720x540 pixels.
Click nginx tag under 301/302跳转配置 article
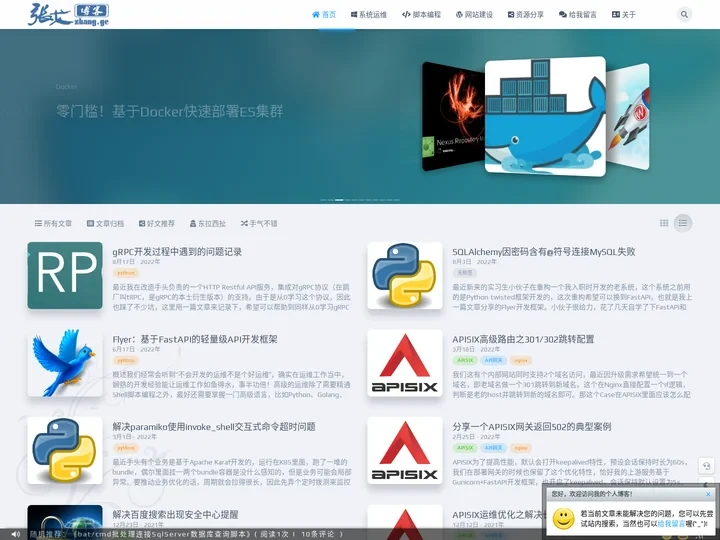(521, 360)
